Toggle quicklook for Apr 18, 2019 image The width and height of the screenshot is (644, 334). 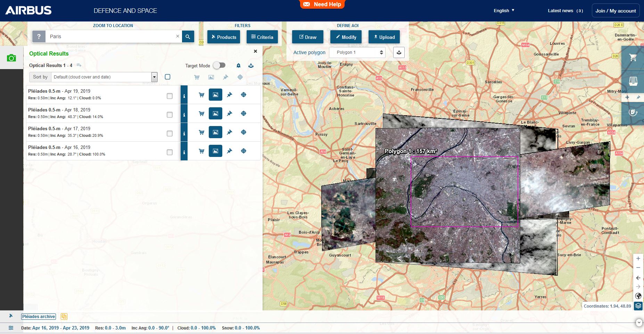pos(215,114)
